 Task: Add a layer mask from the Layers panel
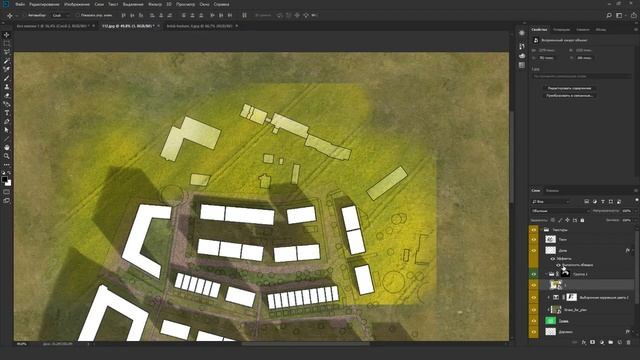pos(592,342)
